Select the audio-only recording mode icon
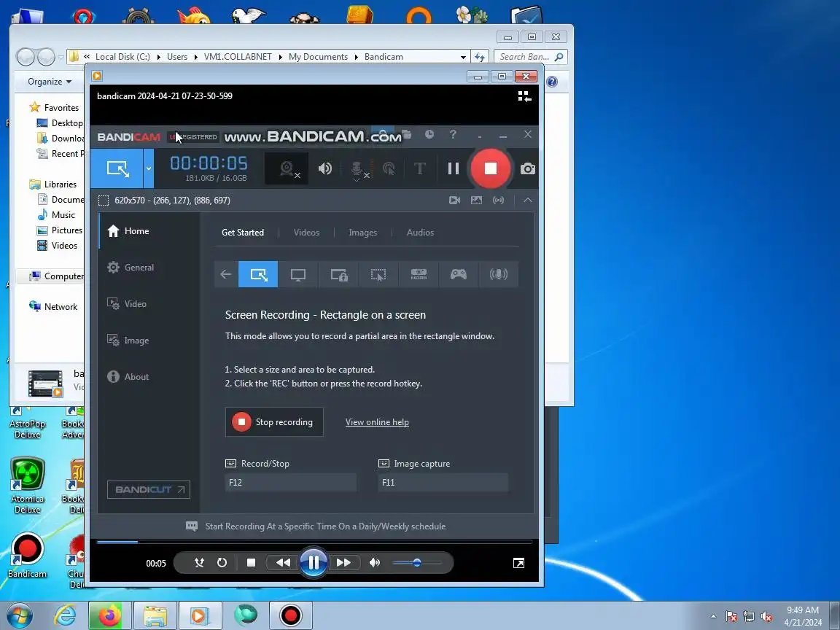Image resolution: width=840 pixels, height=630 pixels. (x=499, y=274)
